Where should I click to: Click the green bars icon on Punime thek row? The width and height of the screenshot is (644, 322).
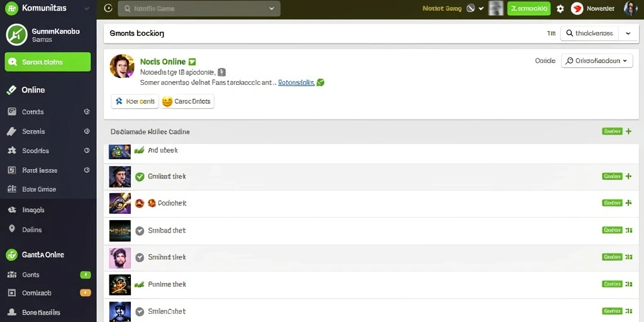pos(628,284)
